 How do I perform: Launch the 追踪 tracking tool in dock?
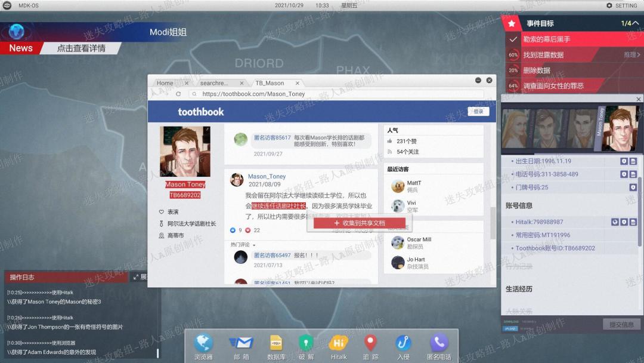pos(370,347)
